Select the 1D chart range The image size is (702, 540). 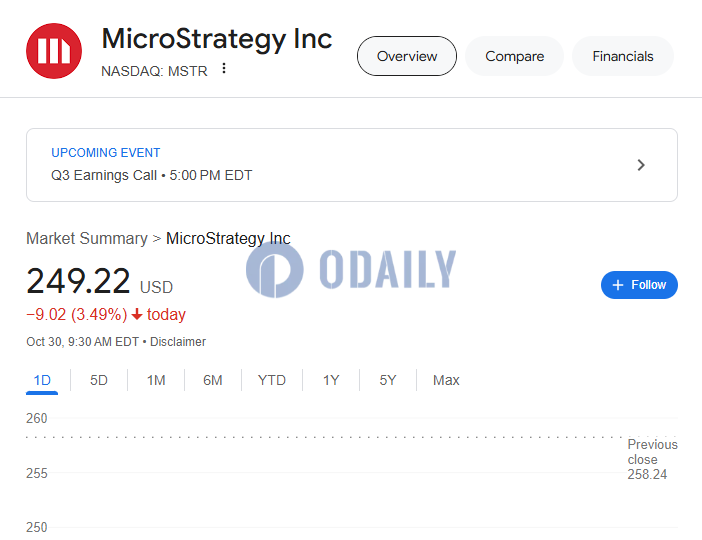pos(42,381)
